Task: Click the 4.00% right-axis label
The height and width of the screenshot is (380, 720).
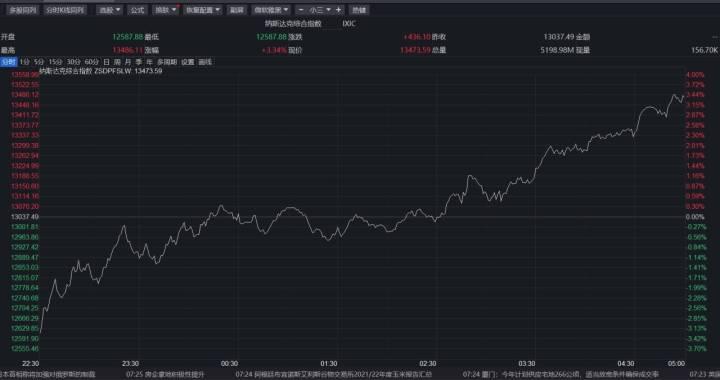Action: coord(695,75)
